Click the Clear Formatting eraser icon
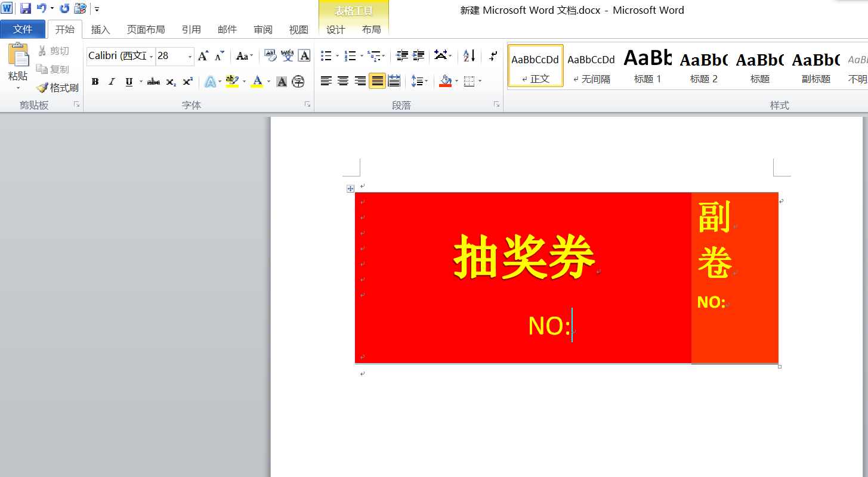The image size is (868, 477). [x=270, y=56]
